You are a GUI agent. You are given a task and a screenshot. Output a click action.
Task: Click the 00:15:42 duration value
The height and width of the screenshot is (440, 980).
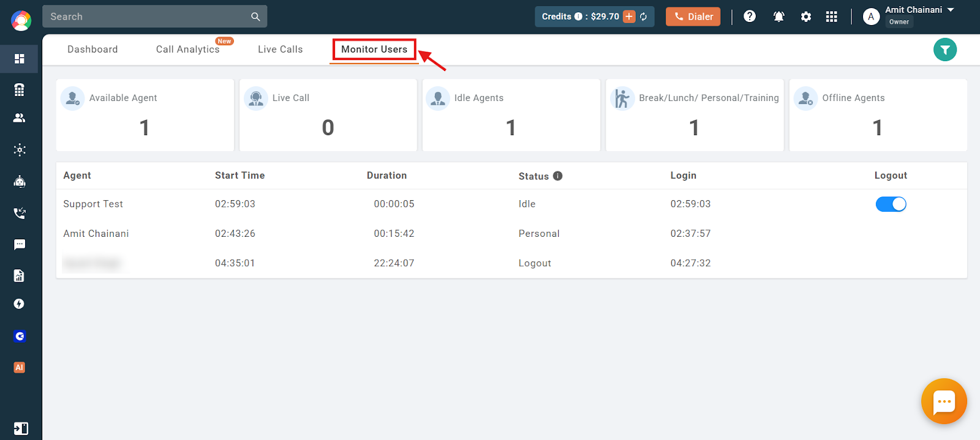click(x=394, y=234)
